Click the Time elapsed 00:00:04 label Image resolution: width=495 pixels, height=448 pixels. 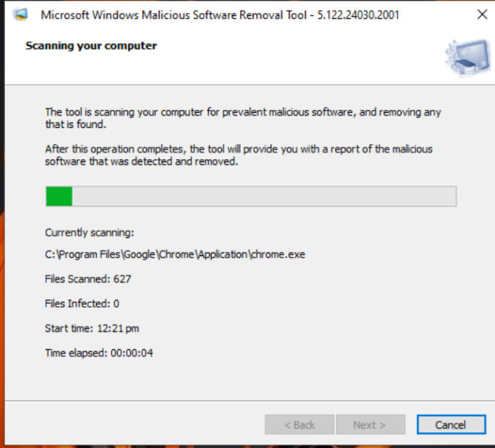click(99, 353)
